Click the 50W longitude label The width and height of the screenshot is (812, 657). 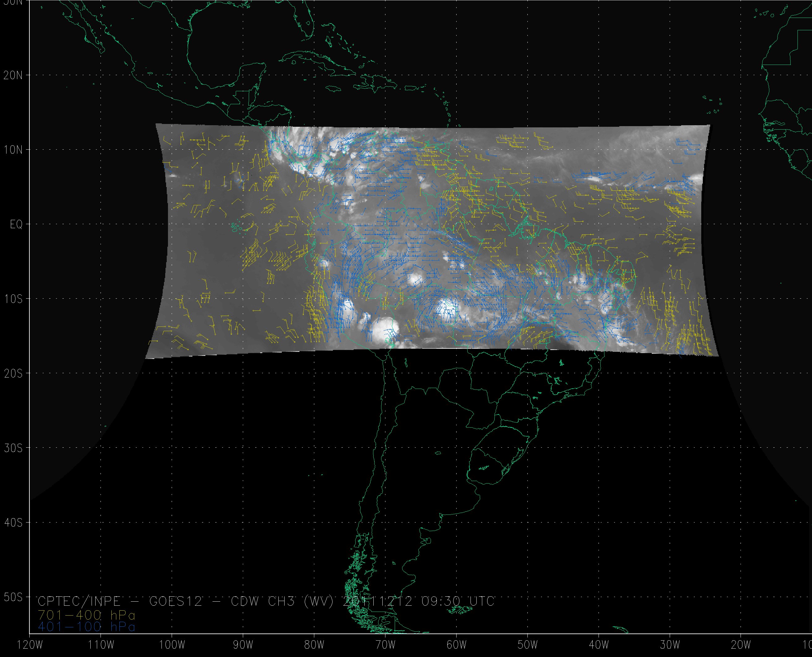click(528, 645)
